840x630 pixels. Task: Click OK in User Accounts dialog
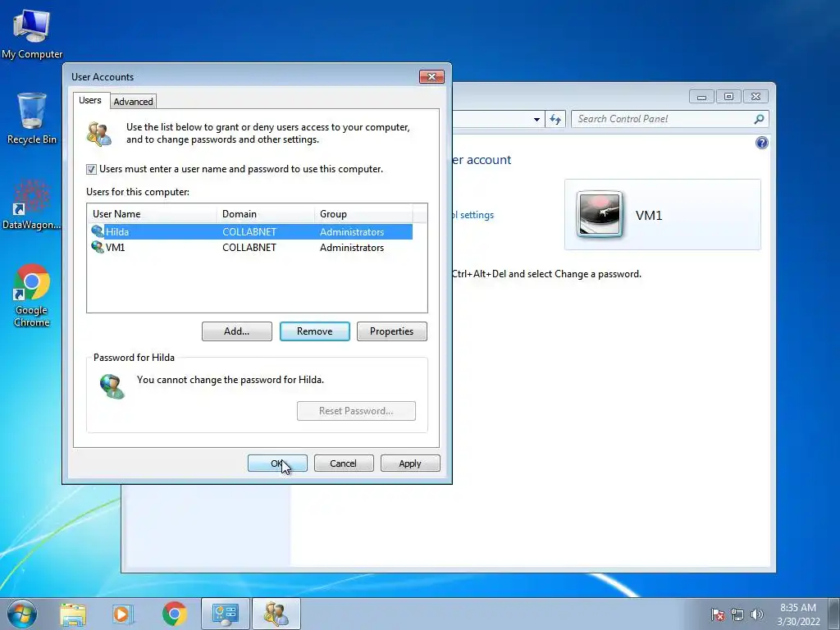click(x=277, y=463)
